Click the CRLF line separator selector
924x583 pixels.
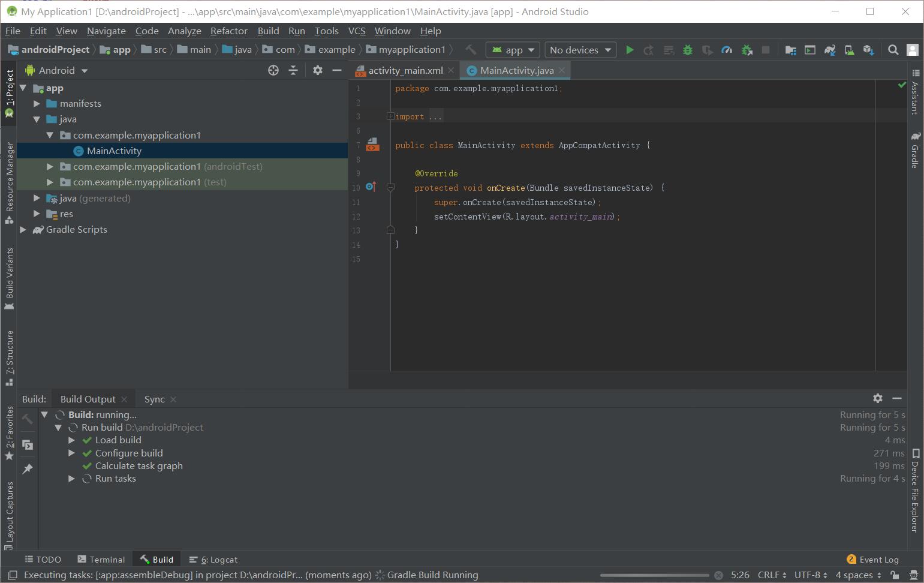772,575
